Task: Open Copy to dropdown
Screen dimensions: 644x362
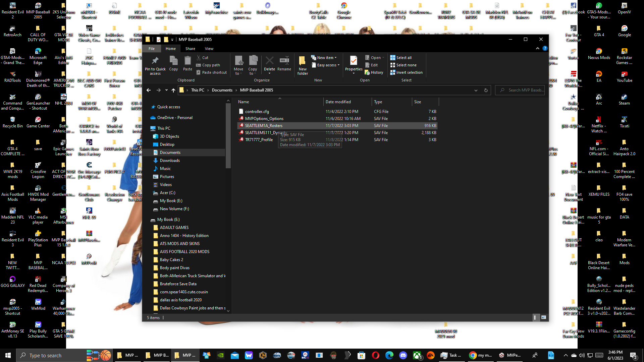Action: point(253,65)
